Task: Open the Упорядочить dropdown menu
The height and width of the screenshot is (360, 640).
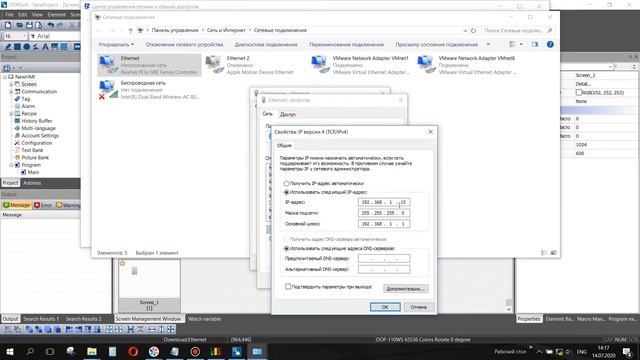Action: click(x=116, y=44)
